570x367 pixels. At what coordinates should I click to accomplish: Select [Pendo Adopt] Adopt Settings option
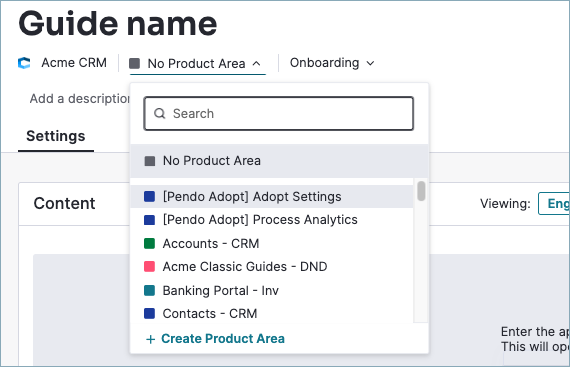pos(272,197)
